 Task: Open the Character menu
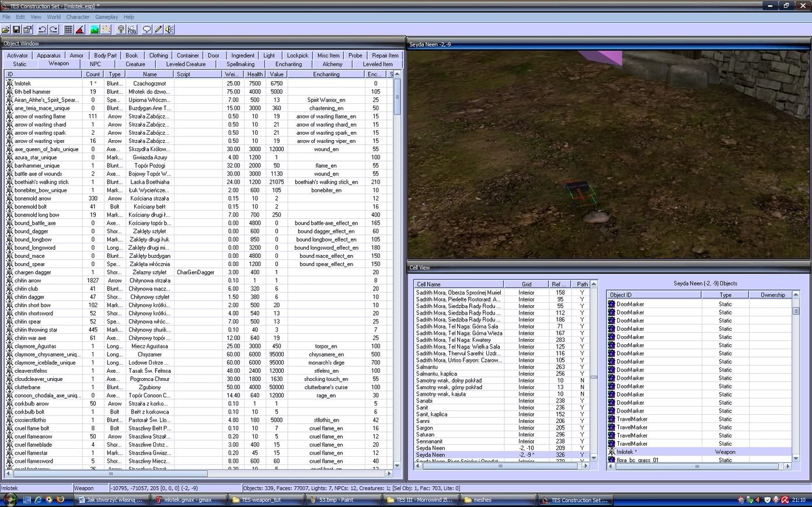[x=78, y=17]
